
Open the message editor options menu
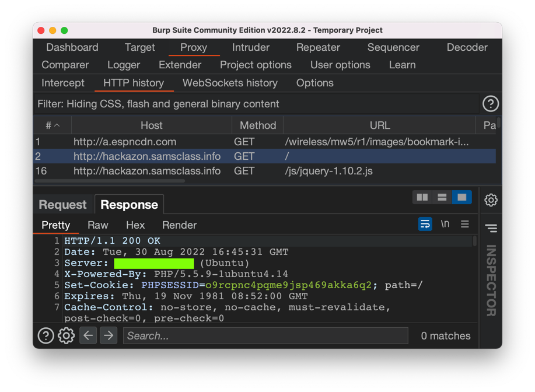[465, 224]
